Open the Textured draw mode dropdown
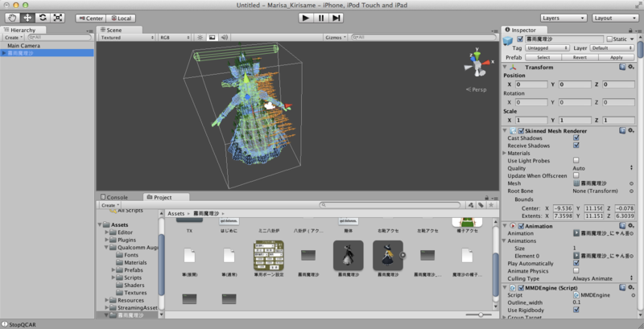This screenshot has width=644, height=329. [x=127, y=37]
